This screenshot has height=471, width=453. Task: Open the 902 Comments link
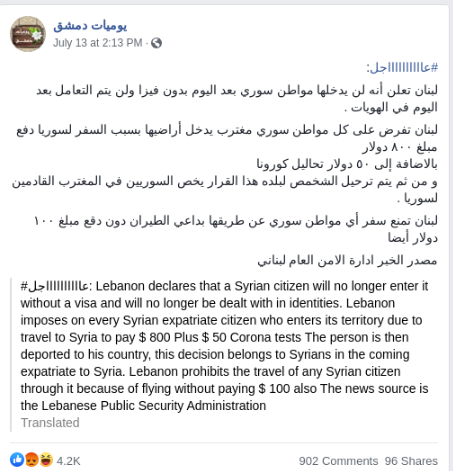[x=338, y=461]
